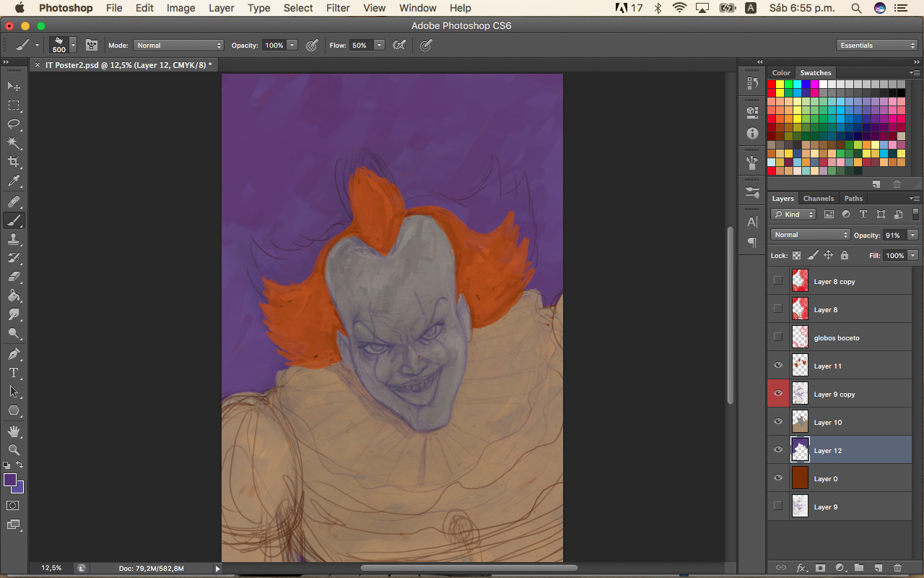Click the Wi-Fi icon in menu bar
Screen dimensions: 924x578
click(679, 8)
